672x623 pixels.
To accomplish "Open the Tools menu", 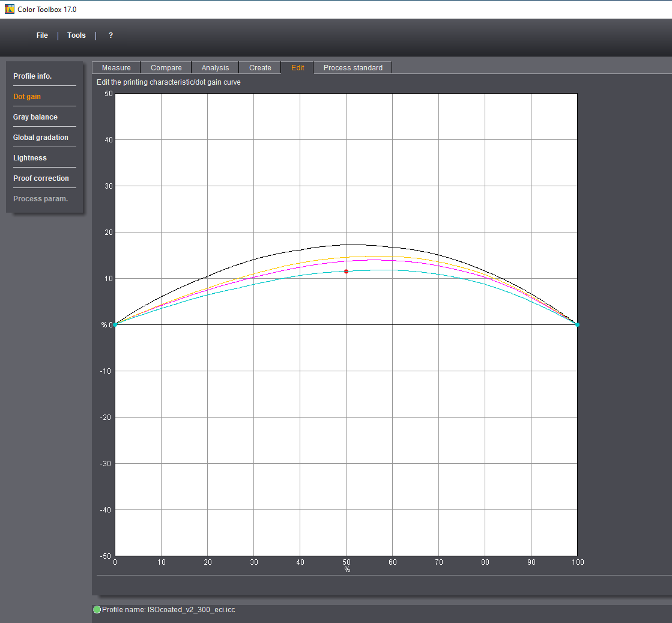I will click(76, 35).
